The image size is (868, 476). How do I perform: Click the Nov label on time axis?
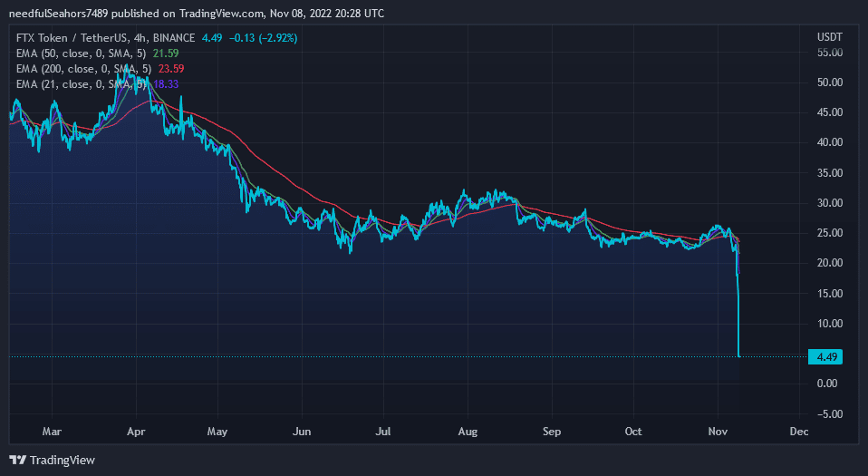[718, 432]
